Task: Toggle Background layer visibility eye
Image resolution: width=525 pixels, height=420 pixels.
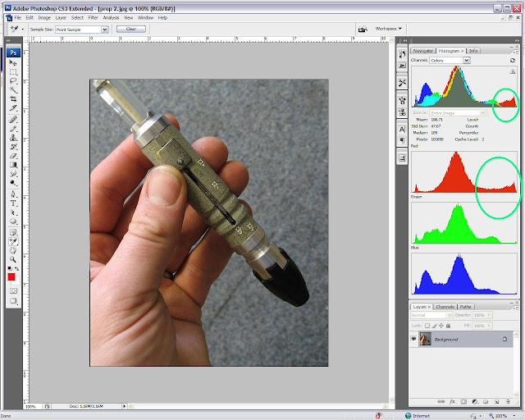Action: (413, 339)
